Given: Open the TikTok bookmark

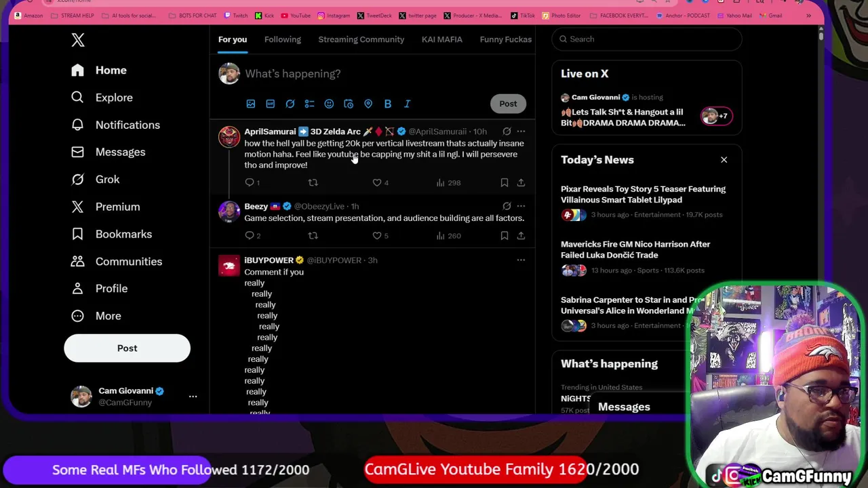Looking at the screenshot, I should click(522, 16).
